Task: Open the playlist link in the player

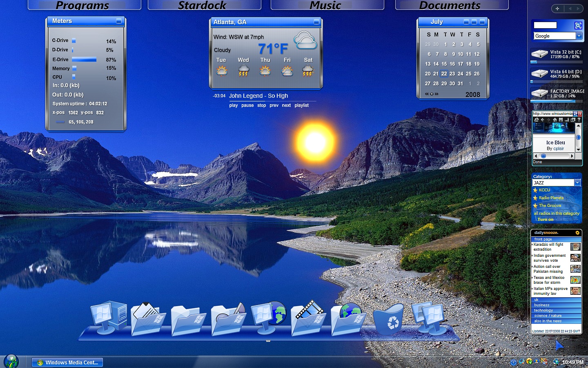Action: pyautogui.click(x=302, y=105)
